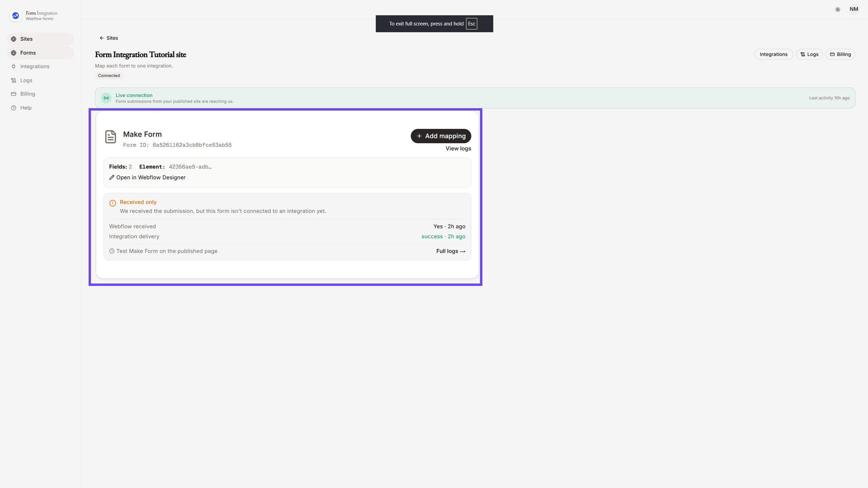Screen dimensions: 868x488
Task: Click the Received only warning icon
Action: (113, 203)
